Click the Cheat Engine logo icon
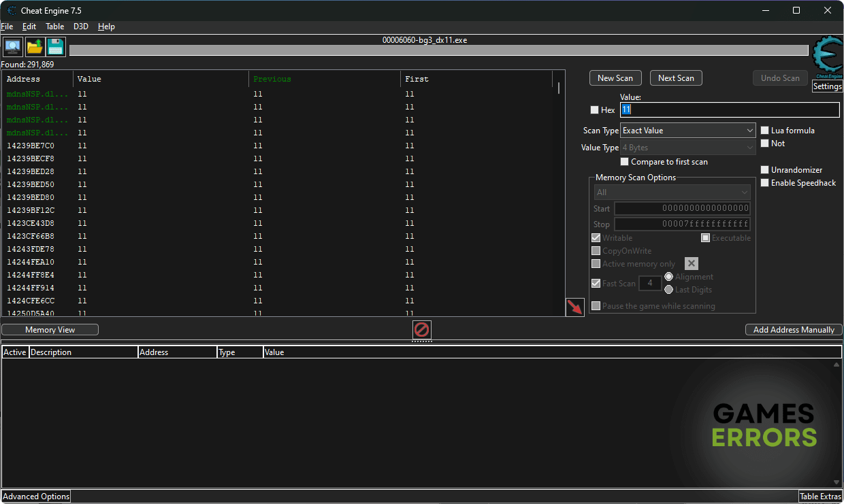The image size is (844, 504). click(x=827, y=57)
